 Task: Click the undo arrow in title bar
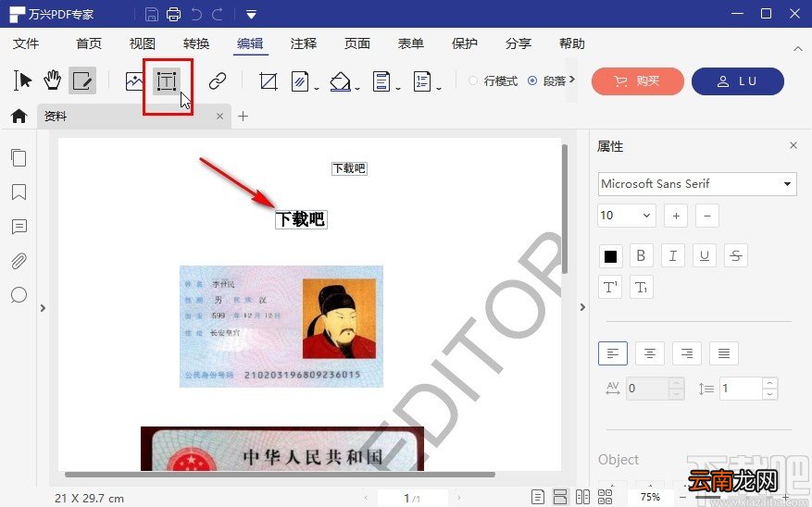196,14
